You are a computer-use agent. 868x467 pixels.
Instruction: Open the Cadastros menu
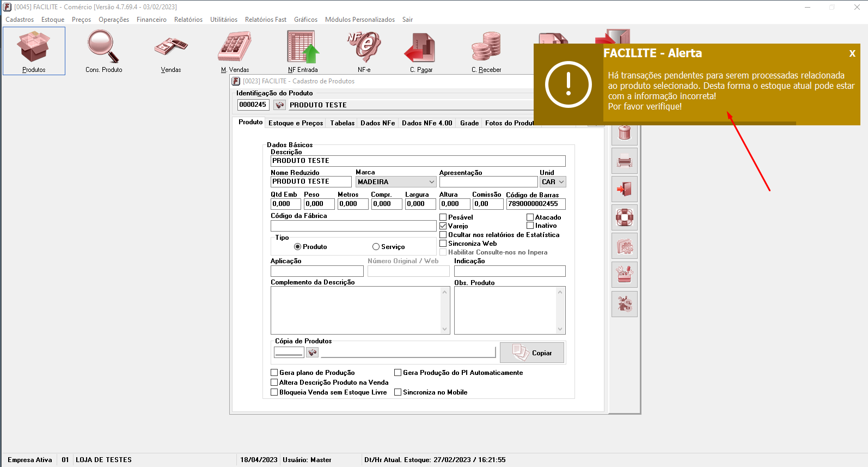pyautogui.click(x=20, y=20)
